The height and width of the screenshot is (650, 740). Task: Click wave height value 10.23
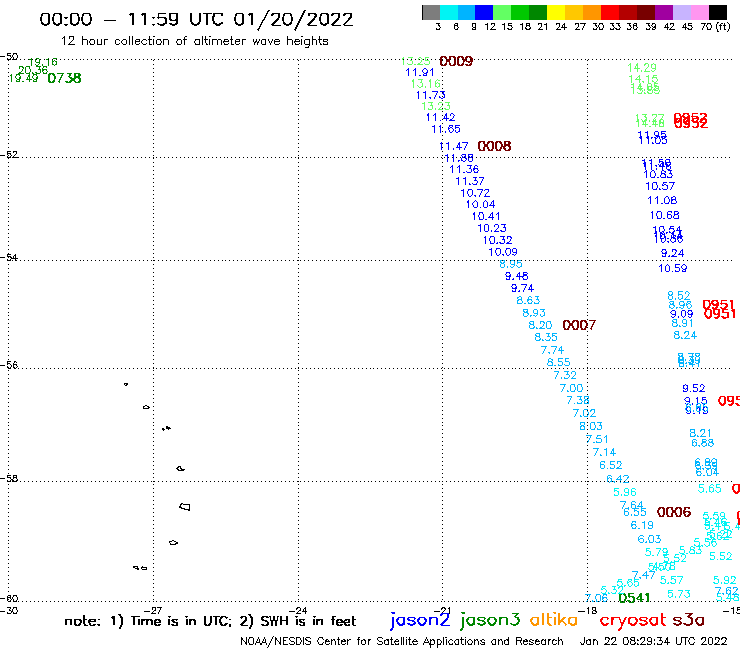click(x=492, y=228)
